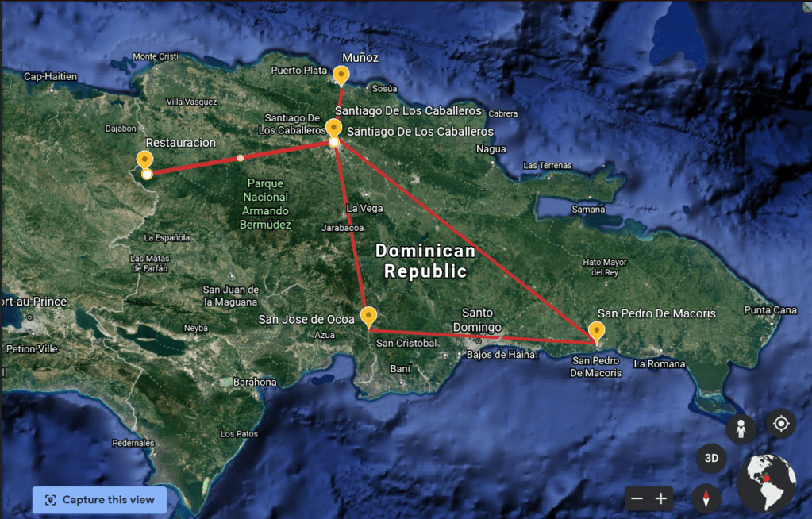Click the Pegman Street View icon
Viewport: 812px width, 519px height.
(x=741, y=429)
